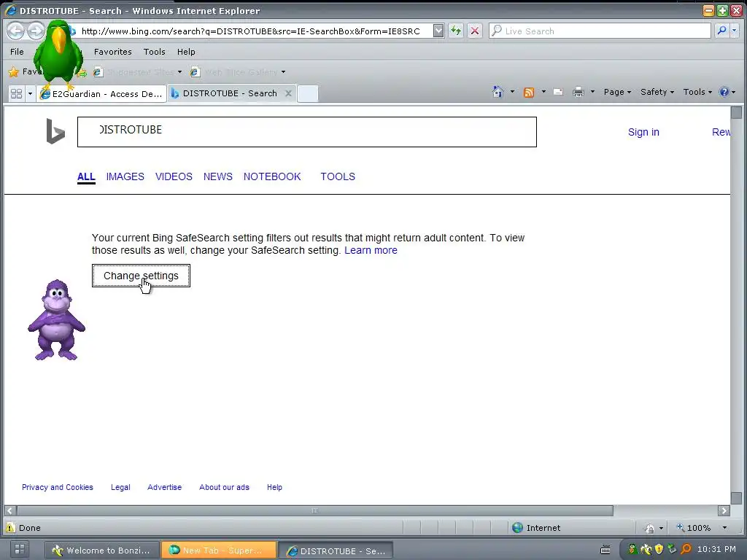This screenshot has height=560, width=747.
Task: Open the File menu
Action: 17,52
